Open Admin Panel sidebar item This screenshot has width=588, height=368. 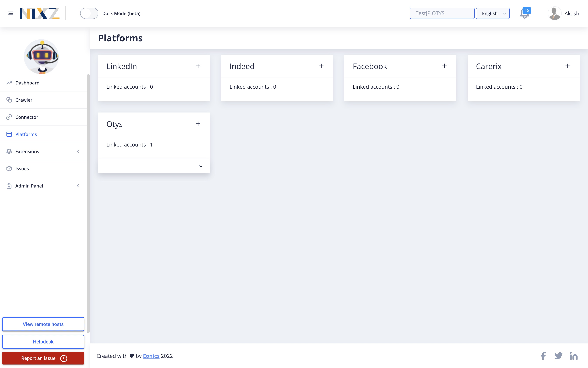click(44, 186)
